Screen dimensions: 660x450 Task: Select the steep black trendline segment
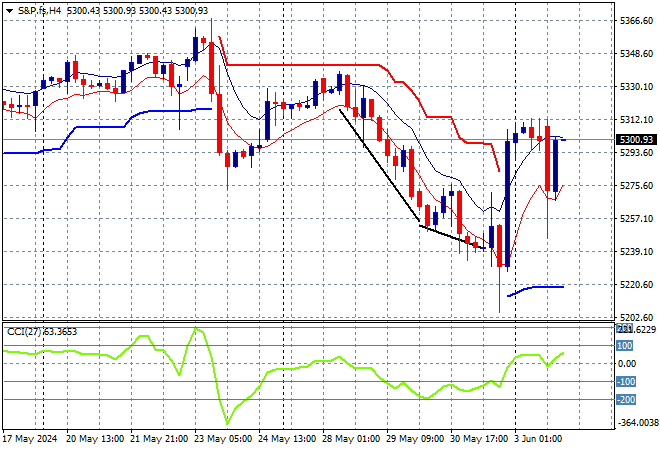(379, 165)
